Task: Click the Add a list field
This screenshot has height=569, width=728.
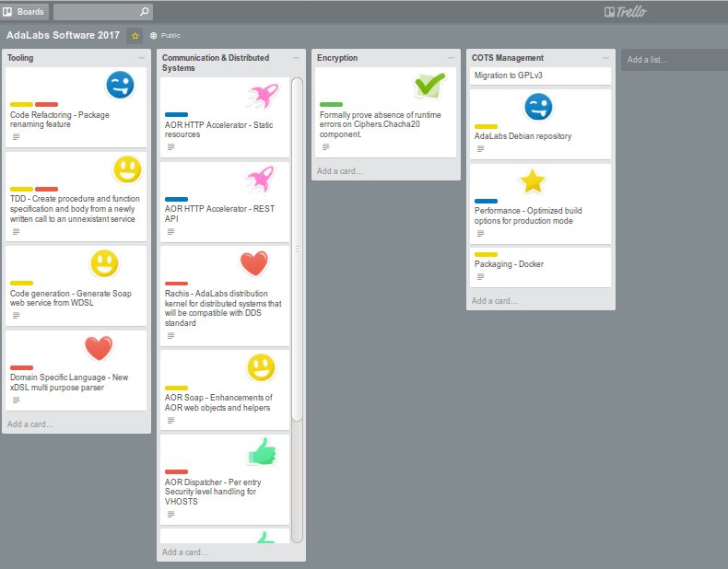Action: pyautogui.click(x=675, y=60)
